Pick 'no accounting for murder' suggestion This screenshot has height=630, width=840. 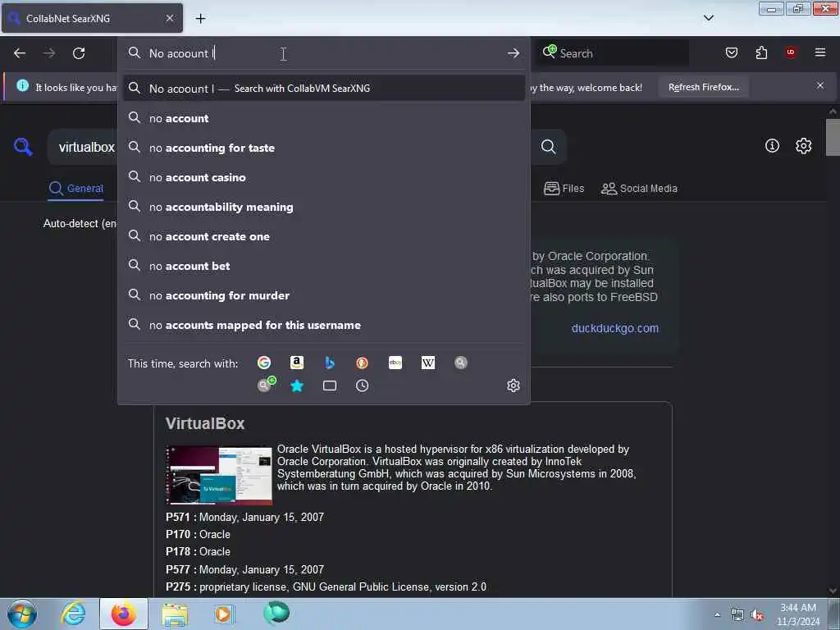pos(323,295)
